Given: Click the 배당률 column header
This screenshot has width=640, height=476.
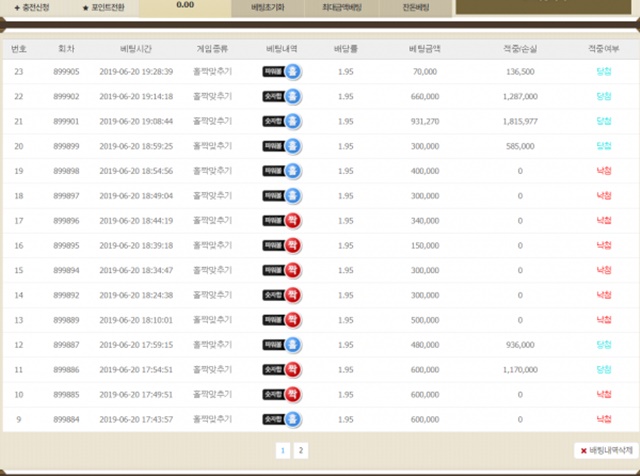Looking at the screenshot, I should coord(346,49).
